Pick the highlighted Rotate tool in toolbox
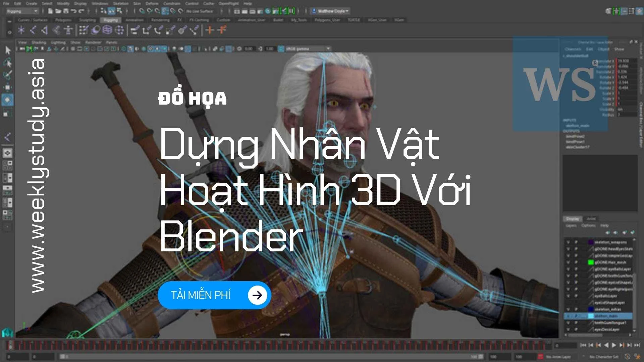The image size is (644, 362). (8, 100)
